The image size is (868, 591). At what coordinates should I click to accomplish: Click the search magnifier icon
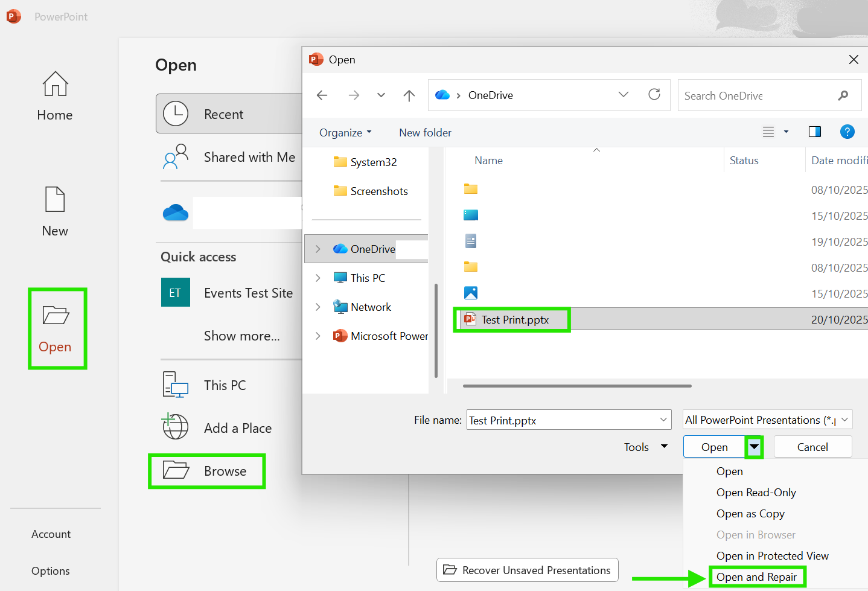[x=843, y=95]
